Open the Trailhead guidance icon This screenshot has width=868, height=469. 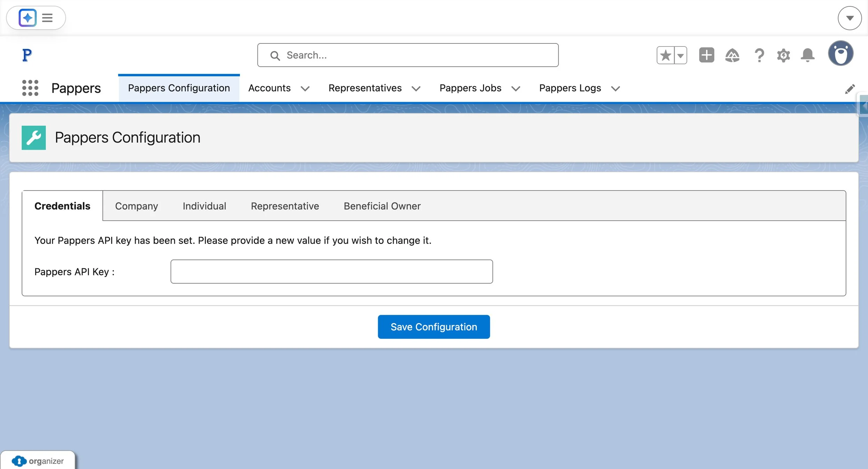point(732,55)
